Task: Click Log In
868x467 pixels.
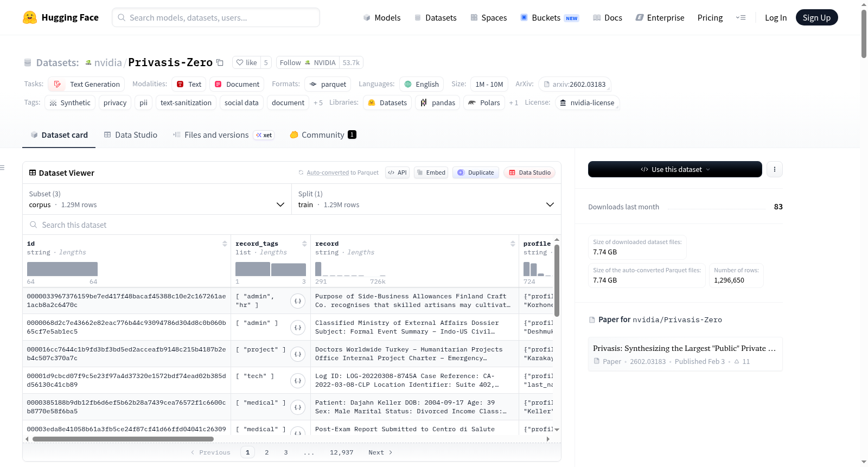Action: click(776, 17)
